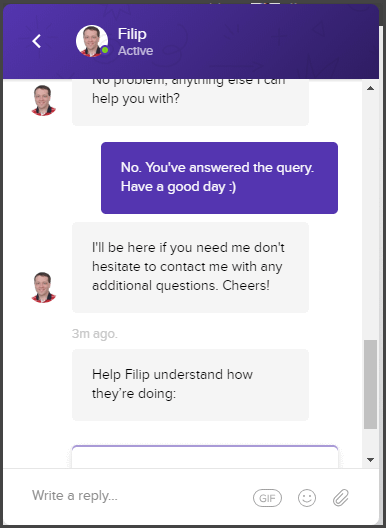Open the GIF picker

point(267,498)
